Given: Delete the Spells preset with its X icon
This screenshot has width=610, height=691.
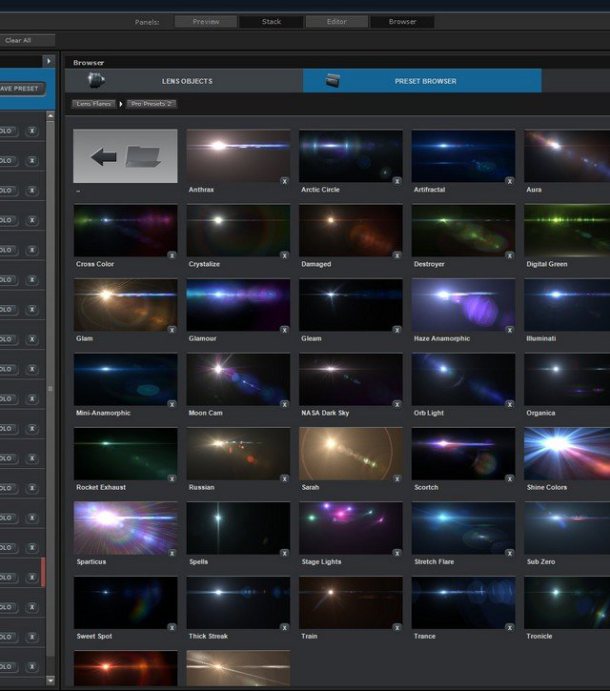Looking at the screenshot, I should (285, 554).
